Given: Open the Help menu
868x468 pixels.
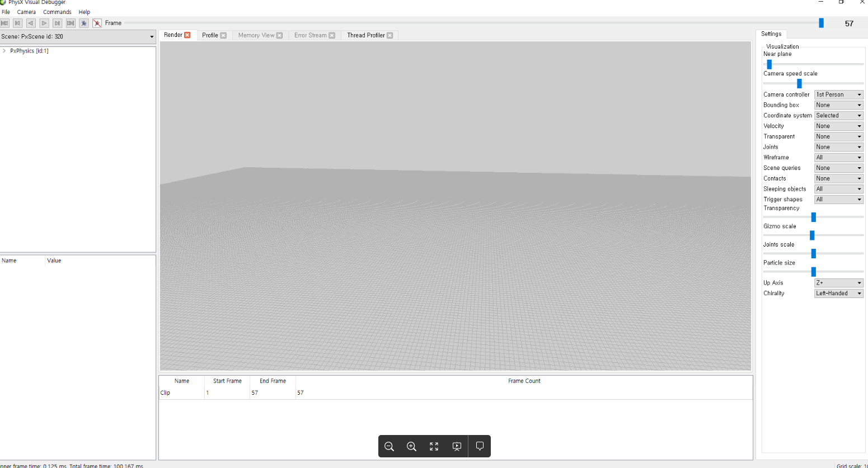Looking at the screenshot, I should [x=85, y=12].
